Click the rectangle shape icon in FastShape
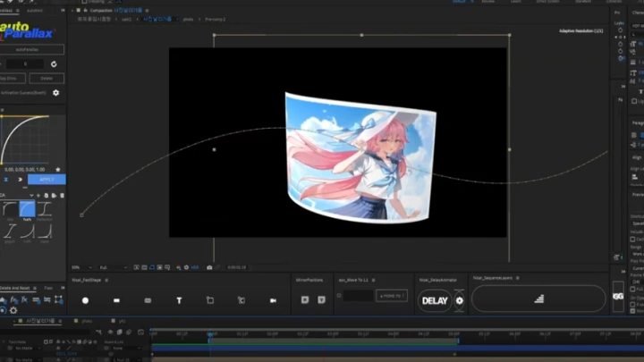 pyautogui.click(x=116, y=300)
